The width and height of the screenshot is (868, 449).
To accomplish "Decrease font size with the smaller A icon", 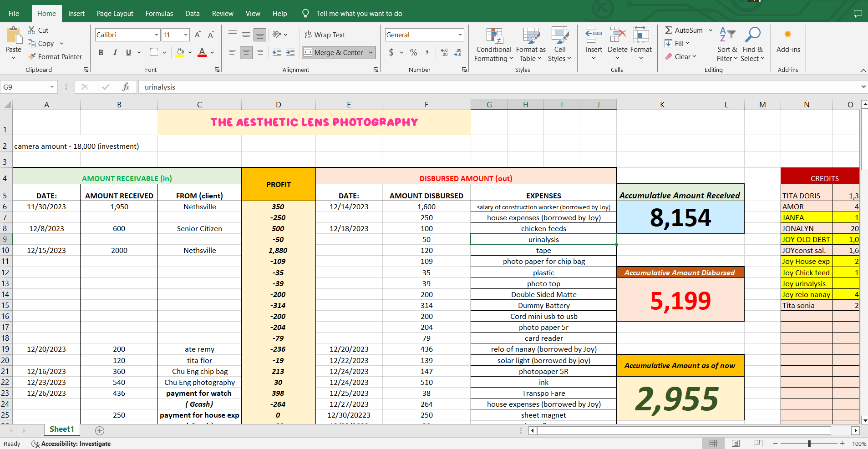I will tap(211, 35).
